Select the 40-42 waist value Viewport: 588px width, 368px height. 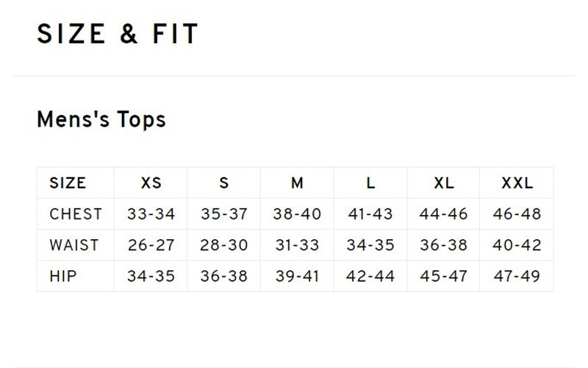pos(517,245)
